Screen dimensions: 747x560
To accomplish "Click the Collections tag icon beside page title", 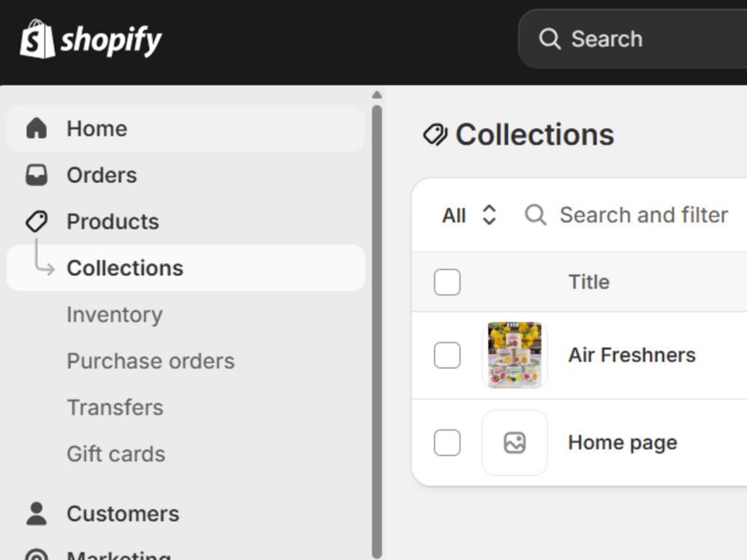I will 435,134.
